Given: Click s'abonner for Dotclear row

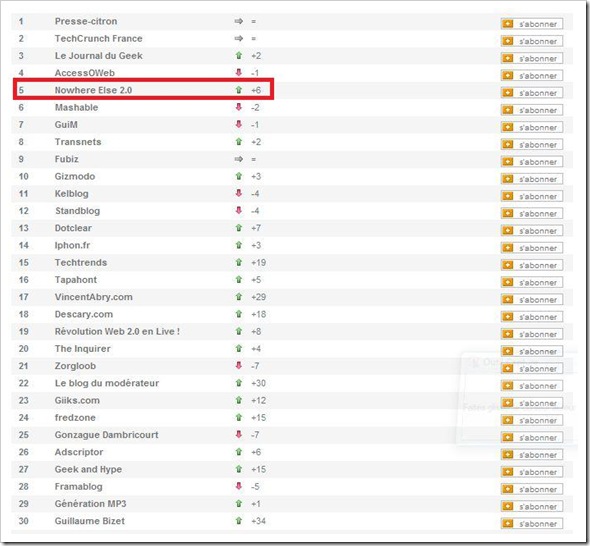Looking at the screenshot, I should click(x=532, y=231).
